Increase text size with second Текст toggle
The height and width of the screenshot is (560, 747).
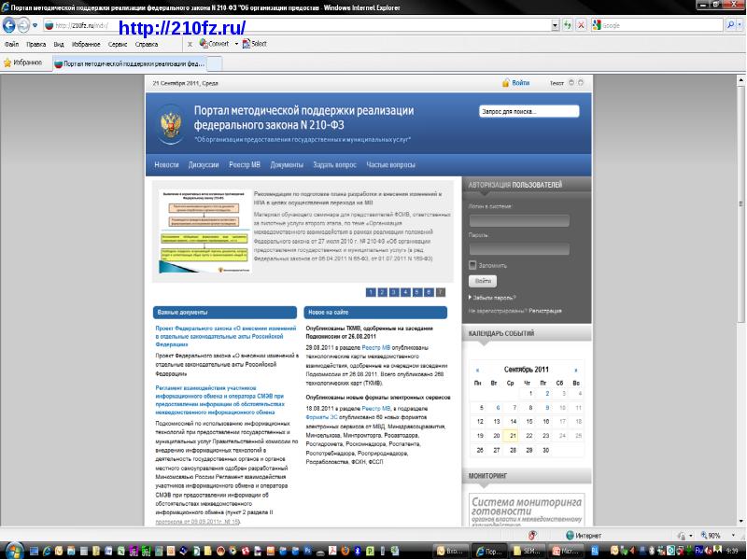point(583,83)
